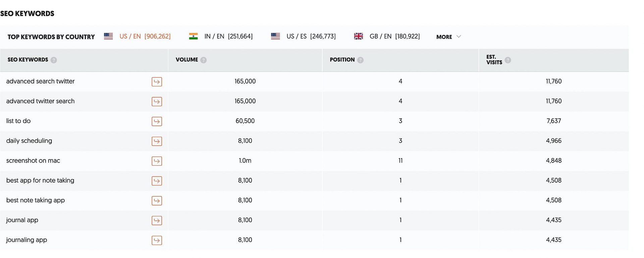Open arrow icon for 'screenshot on mac'
Screen dimensions: 644x258
point(157,161)
